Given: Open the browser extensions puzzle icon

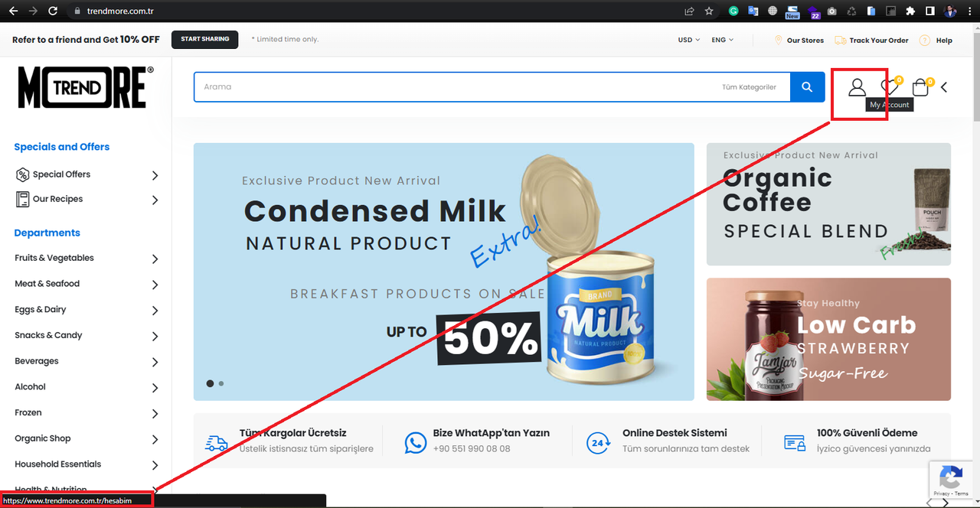Looking at the screenshot, I should [910, 11].
